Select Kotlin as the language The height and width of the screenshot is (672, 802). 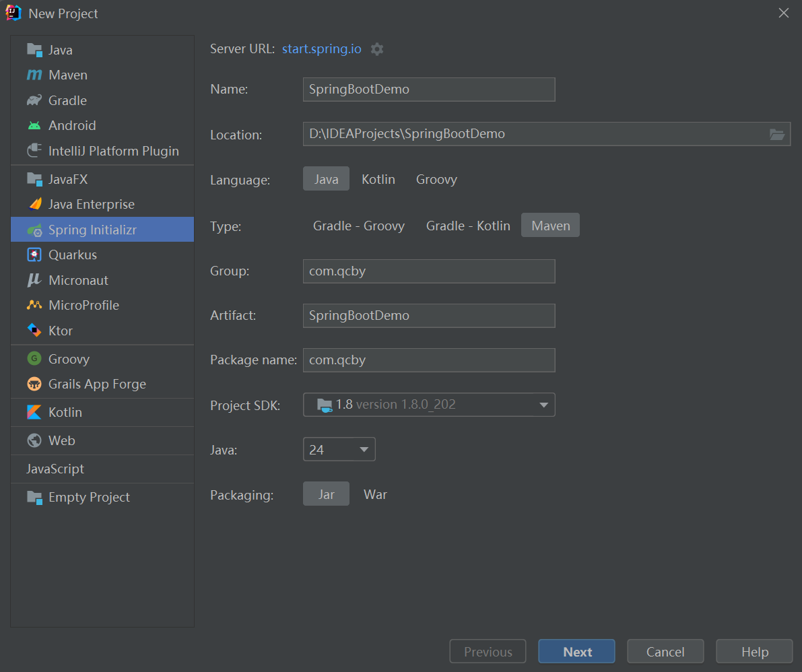(x=378, y=180)
